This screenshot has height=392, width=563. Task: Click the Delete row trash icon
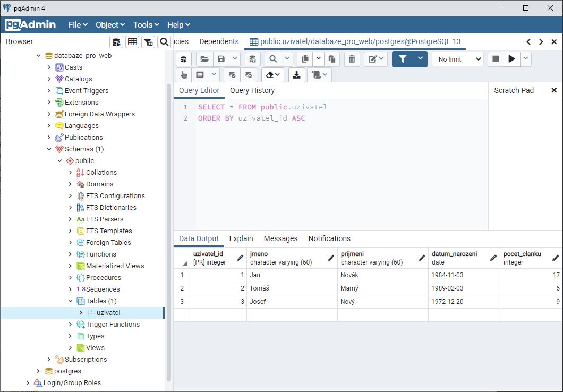coord(352,59)
